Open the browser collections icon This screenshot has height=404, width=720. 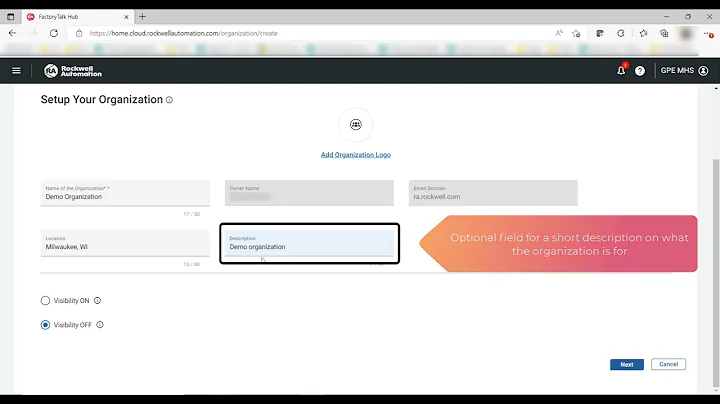pos(664,33)
